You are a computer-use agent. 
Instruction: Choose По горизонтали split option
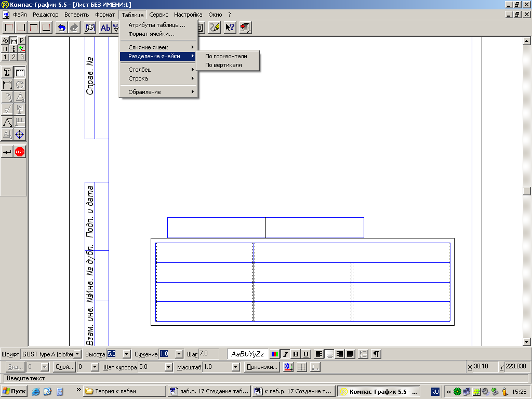pos(228,56)
